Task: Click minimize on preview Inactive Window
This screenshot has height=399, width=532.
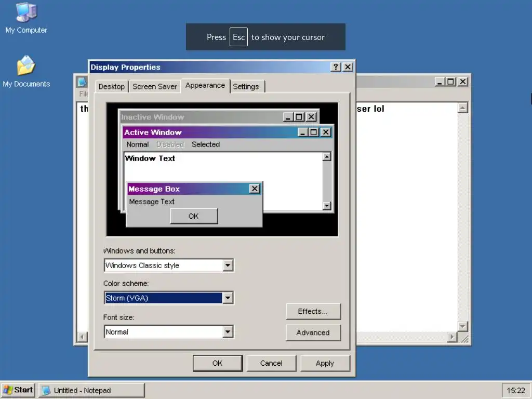Action: [288, 117]
